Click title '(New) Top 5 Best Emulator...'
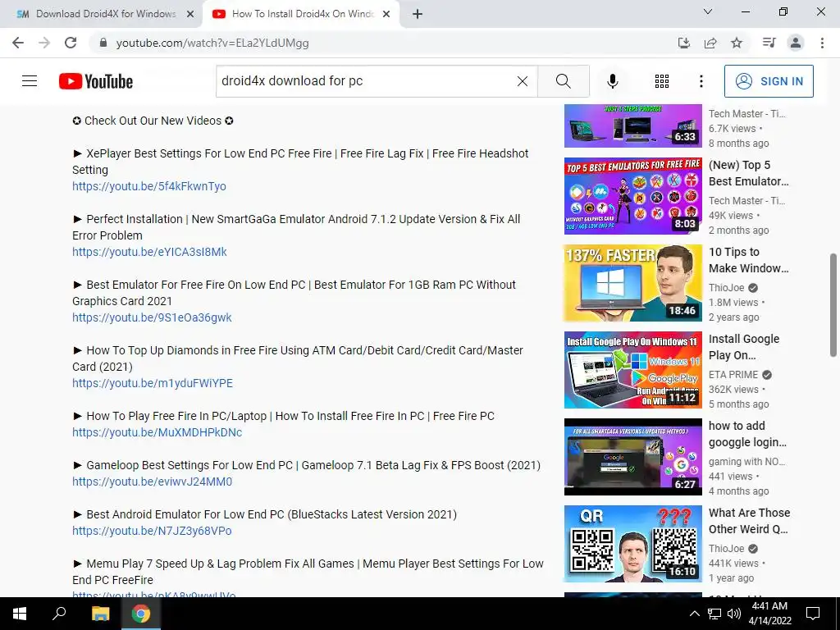840x630 pixels. click(748, 173)
